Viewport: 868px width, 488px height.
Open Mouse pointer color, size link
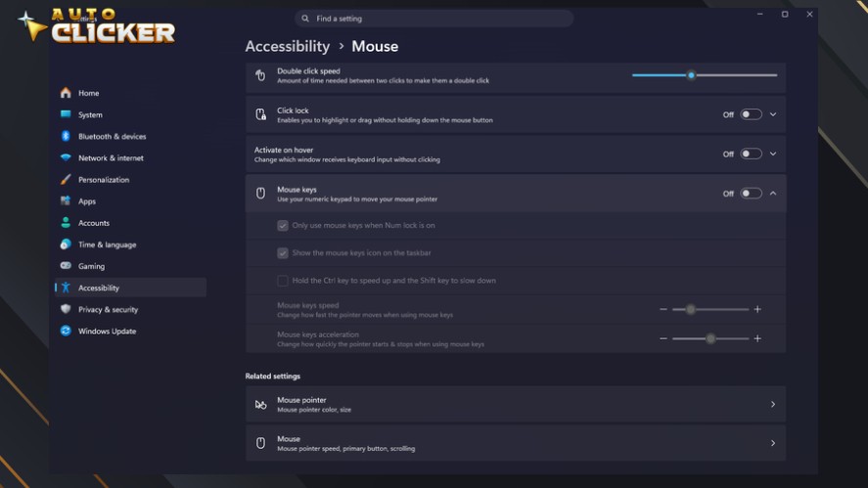tap(516, 405)
